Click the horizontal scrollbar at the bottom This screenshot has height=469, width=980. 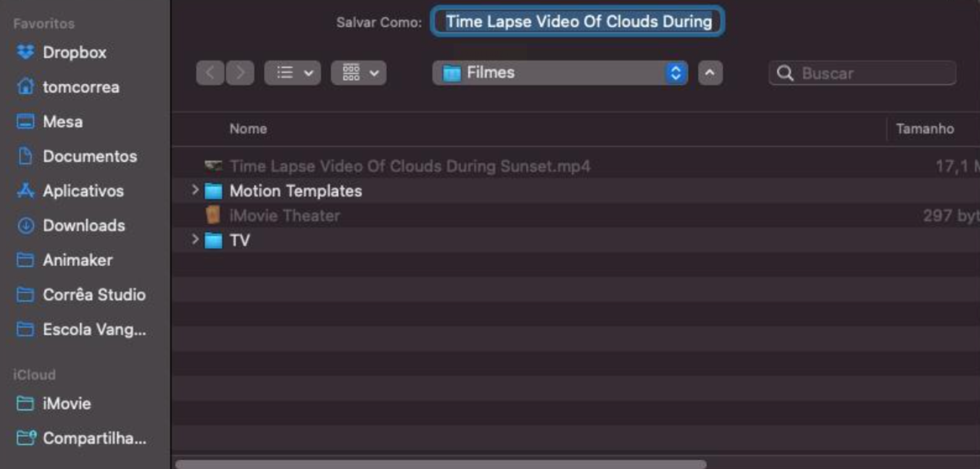[441, 464]
